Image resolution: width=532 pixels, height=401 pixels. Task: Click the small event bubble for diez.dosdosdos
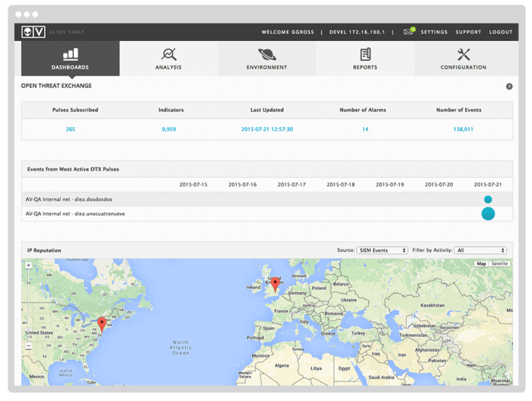point(488,199)
